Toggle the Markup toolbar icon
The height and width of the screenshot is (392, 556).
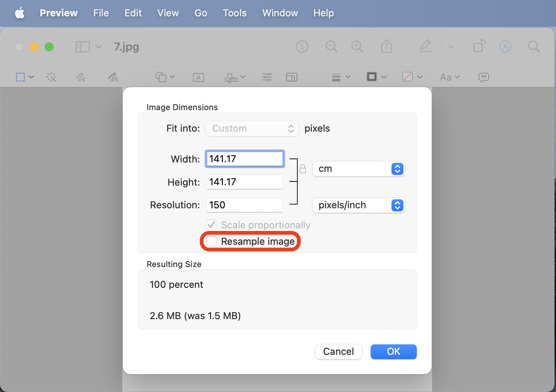505,47
